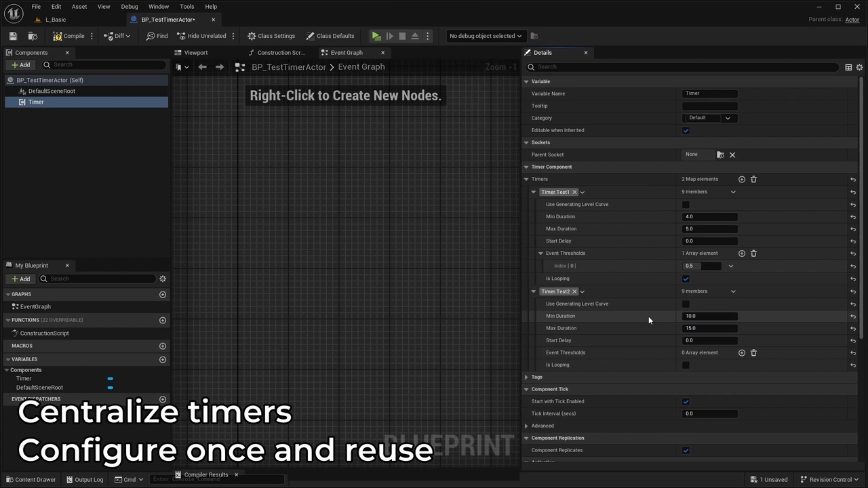Viewport: 868px width, 488px height.
Task: Open the Asset menu
Action: point(79,7)
